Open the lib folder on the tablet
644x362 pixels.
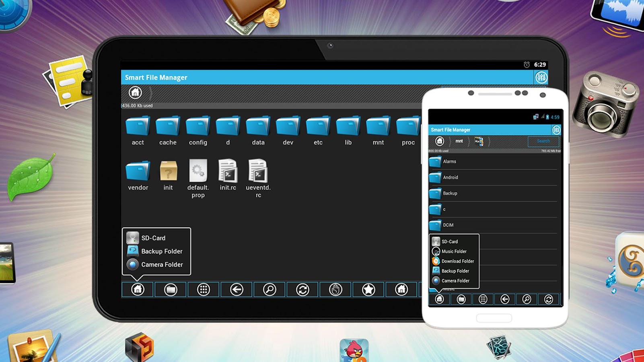pos(348,131)
